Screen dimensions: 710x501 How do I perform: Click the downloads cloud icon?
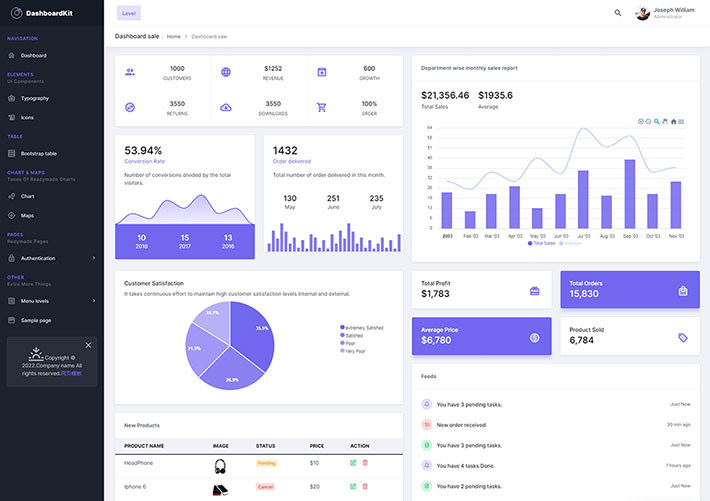coord(226,107)
